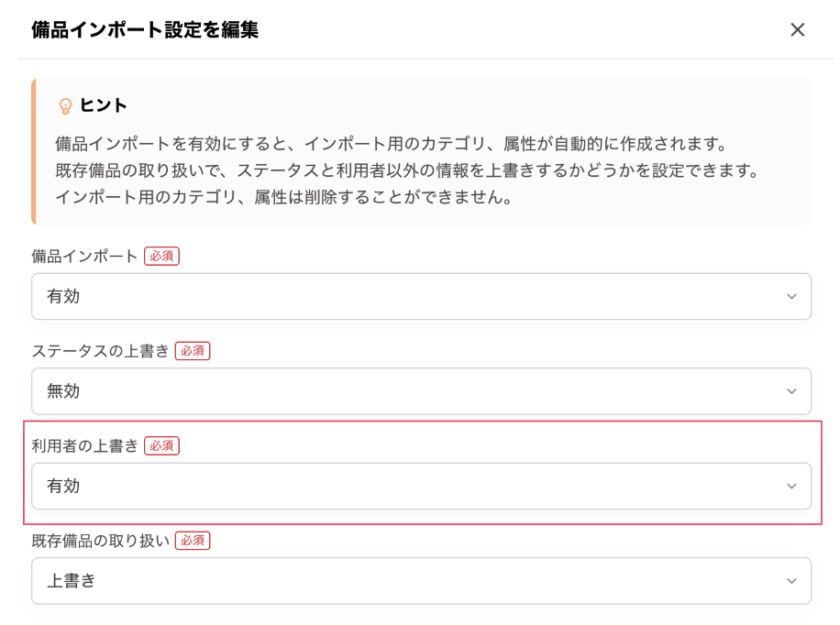The width and height of the screenshot is (840, 625).
Task: Click the ヒント heading text
Action: 104,105
